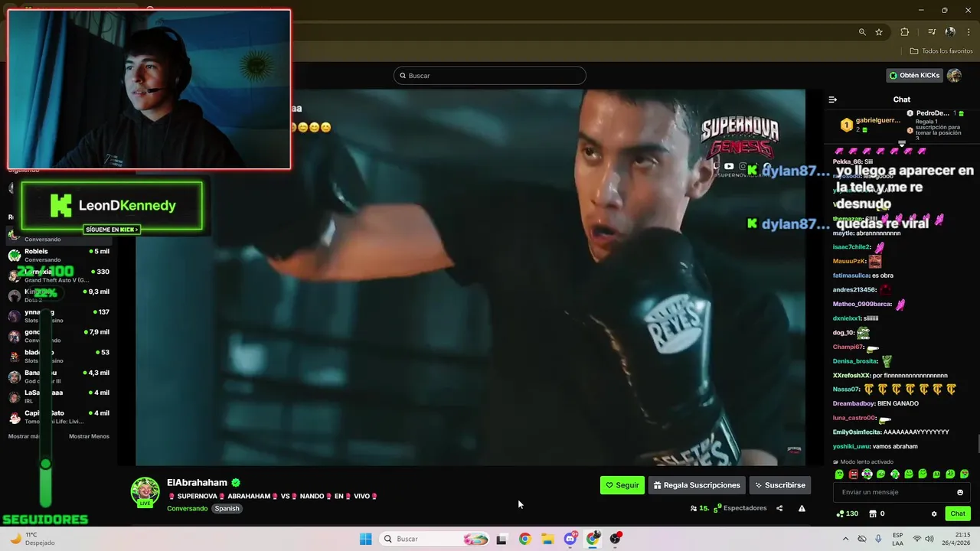
Task: Open the emoji picker in the message box
Action: click(960, 492)
